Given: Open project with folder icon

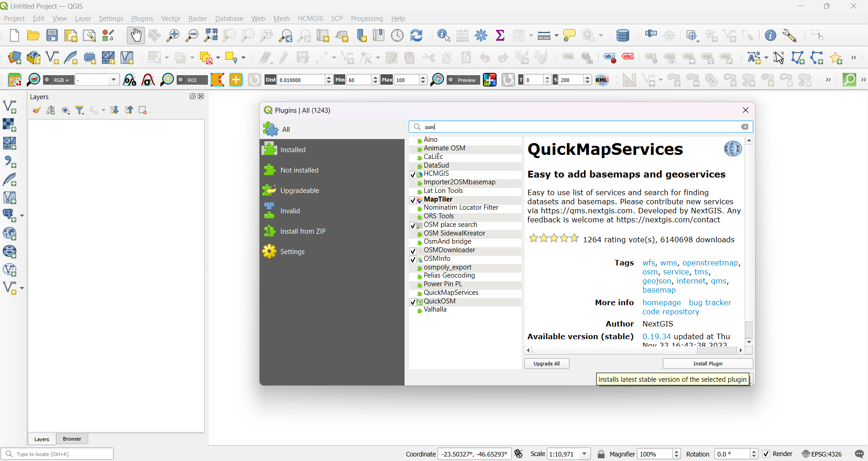Looking at the screenshot, I should click(x=33, y=35).
